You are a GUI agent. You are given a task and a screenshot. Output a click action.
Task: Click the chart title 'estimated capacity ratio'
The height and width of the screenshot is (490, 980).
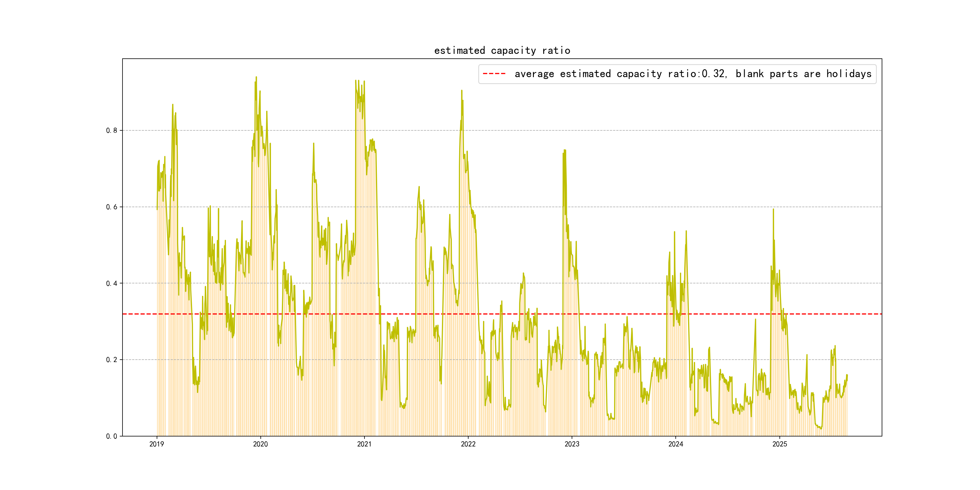[x=502, y=51]
